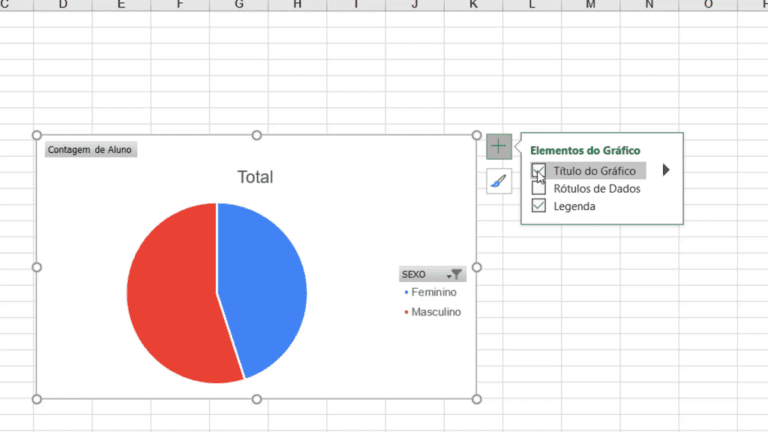This screenshot has width=768, height=432.
Task: Open the Chart Styles paintbrush button
Action: tap(499, 181)
